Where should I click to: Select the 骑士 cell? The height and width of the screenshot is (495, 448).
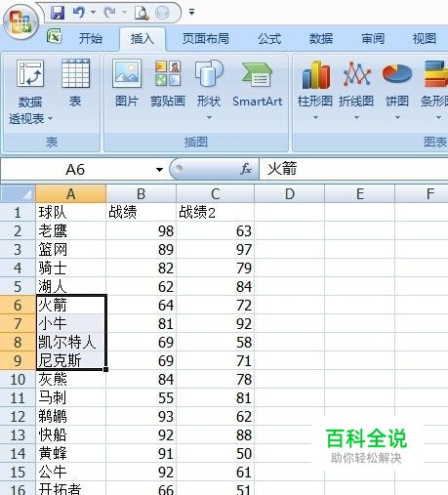click(x=70, y=268)
